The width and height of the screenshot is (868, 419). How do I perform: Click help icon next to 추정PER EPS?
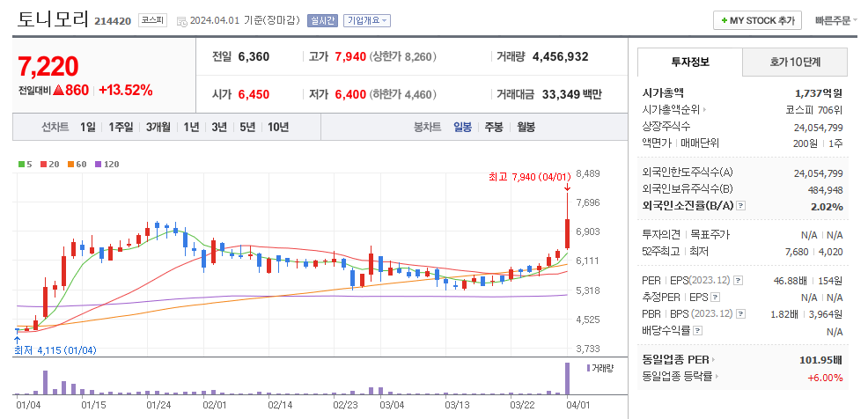point(716,298)
